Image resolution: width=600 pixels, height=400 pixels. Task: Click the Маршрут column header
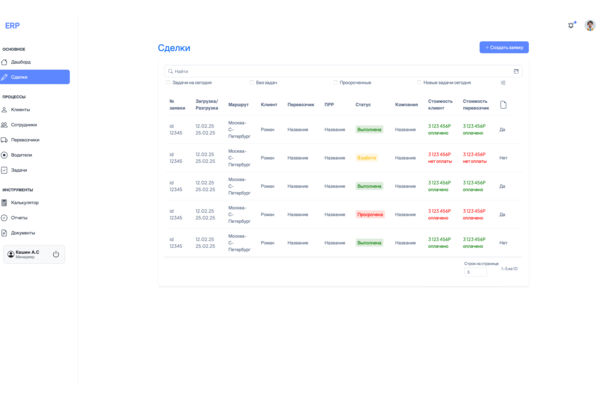pos(238,105)
